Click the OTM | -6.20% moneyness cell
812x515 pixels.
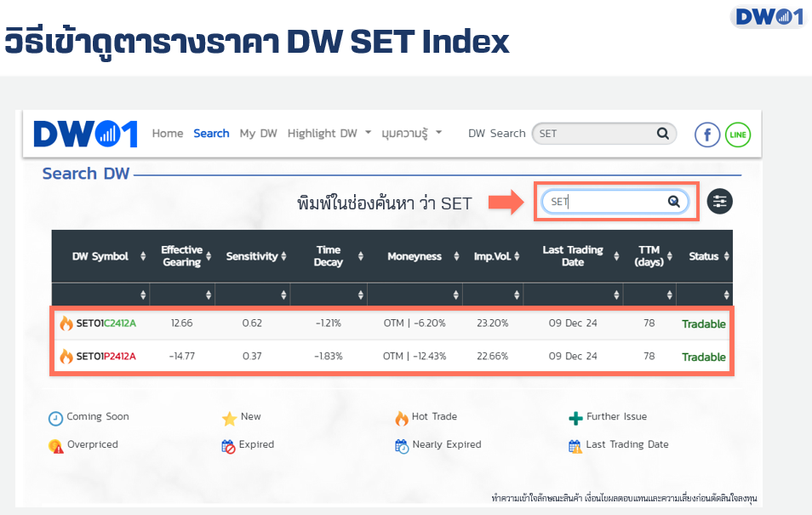click(415, 323)
